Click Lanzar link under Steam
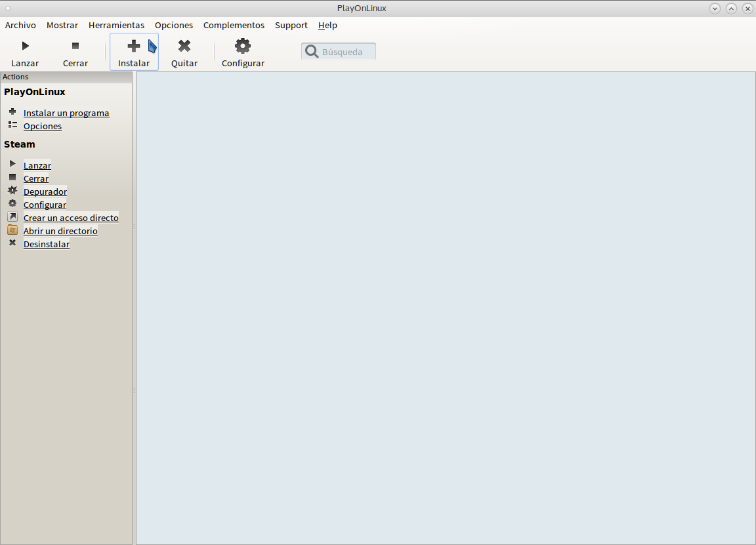This screenshot has width=756, height=545. pos(37,165)
